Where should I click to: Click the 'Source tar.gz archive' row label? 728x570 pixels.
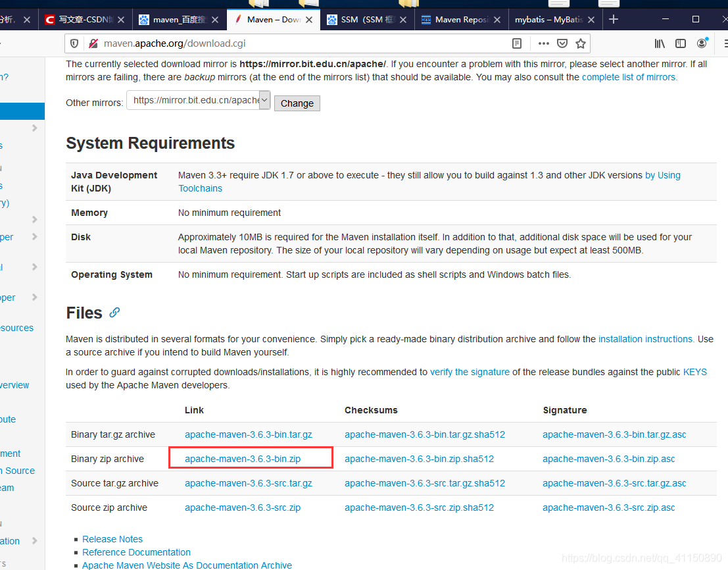pos(114,484)
